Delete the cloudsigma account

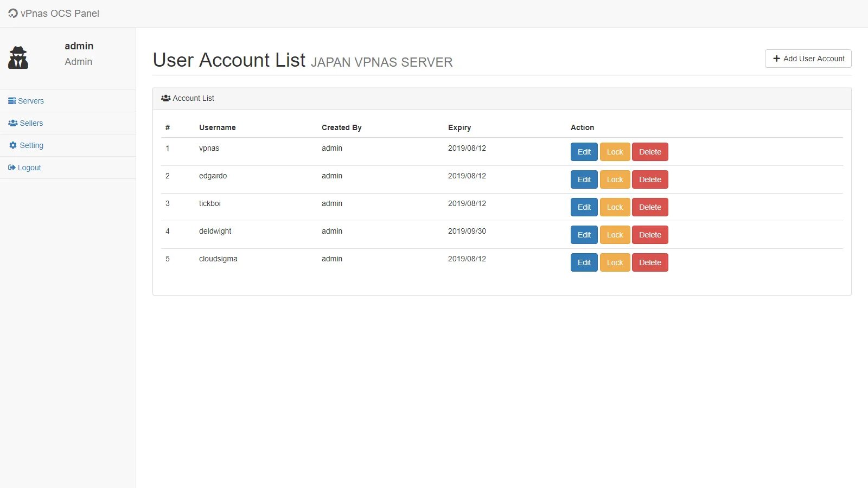coord(650,262)
